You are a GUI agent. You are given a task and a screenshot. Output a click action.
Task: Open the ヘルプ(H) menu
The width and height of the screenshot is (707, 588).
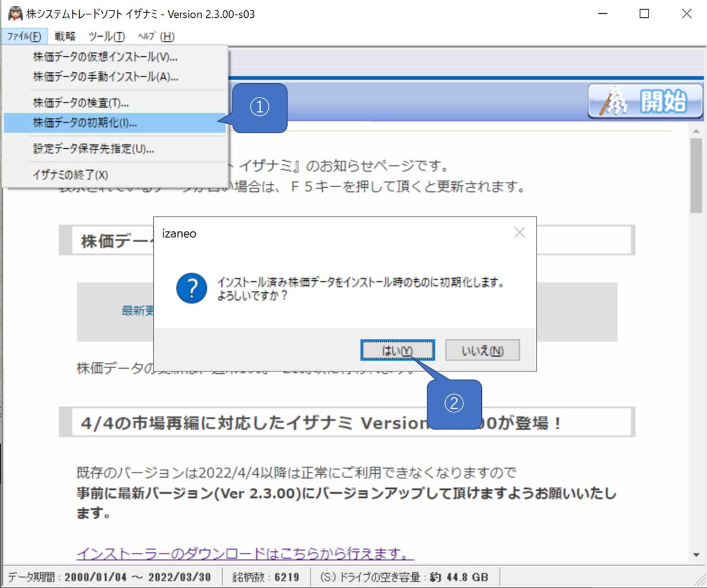click(156, 36)
